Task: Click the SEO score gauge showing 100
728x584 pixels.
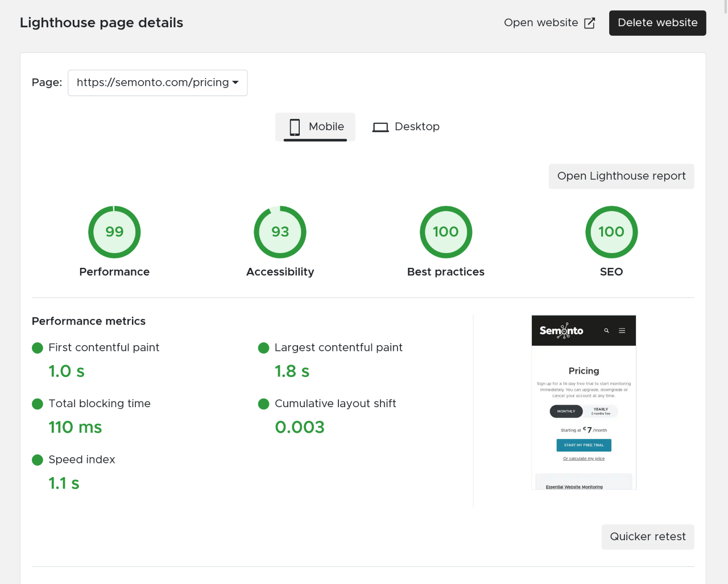Action: 611,232
